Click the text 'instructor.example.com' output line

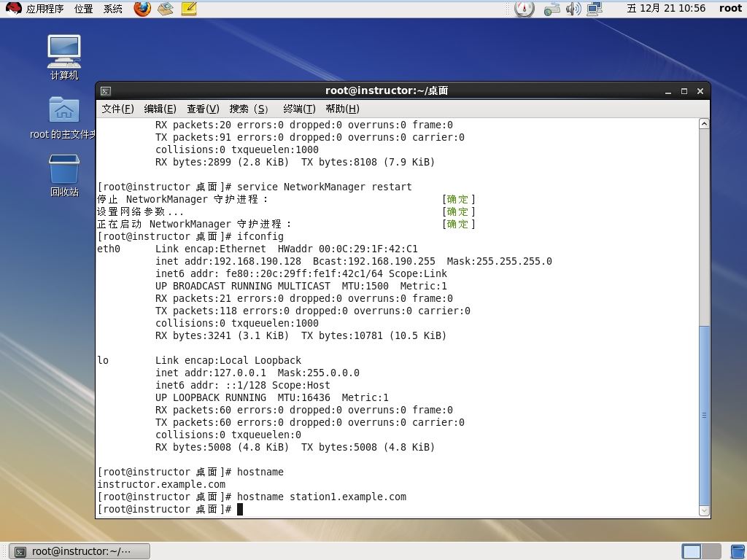(161, 484)
